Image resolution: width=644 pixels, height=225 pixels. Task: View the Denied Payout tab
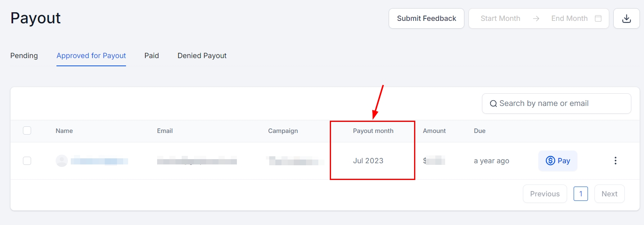click(x=202, y=56)
